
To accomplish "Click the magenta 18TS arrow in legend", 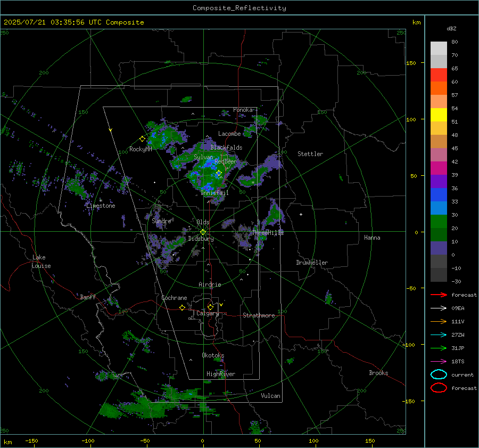I will [439, 362].
